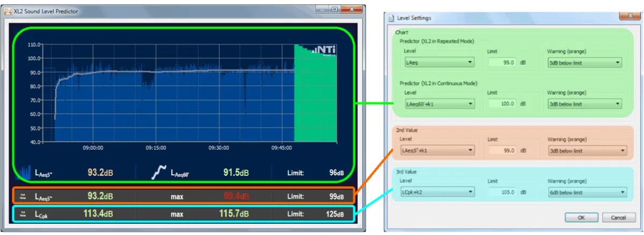644x235 pixels.
Task: Open the 6dB below limit warning dropdown
Action: [588, 191]
